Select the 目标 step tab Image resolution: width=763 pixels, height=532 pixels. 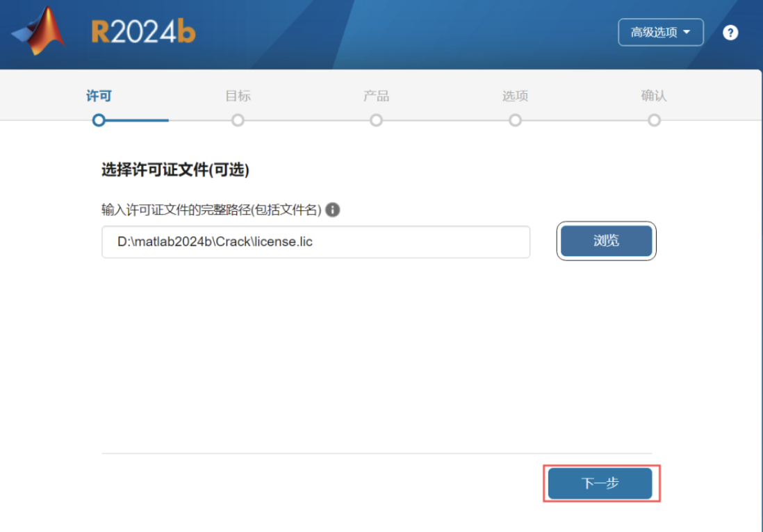pos(238,96)
